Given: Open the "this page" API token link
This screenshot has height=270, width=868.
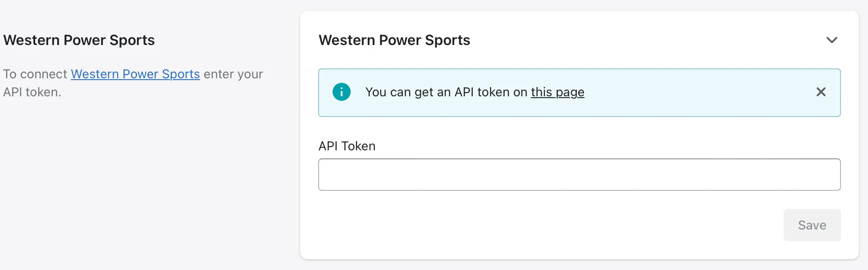Looking at the screenshot, I should [x=557, y=92].
